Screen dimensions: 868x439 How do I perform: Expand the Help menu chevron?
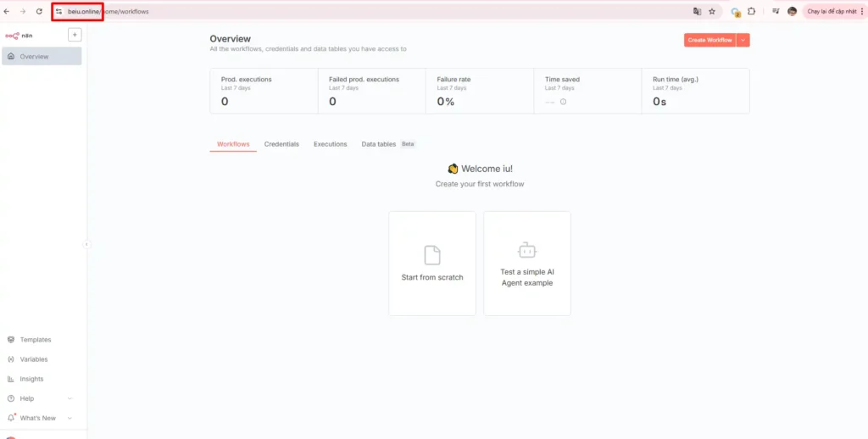point(70,398)
